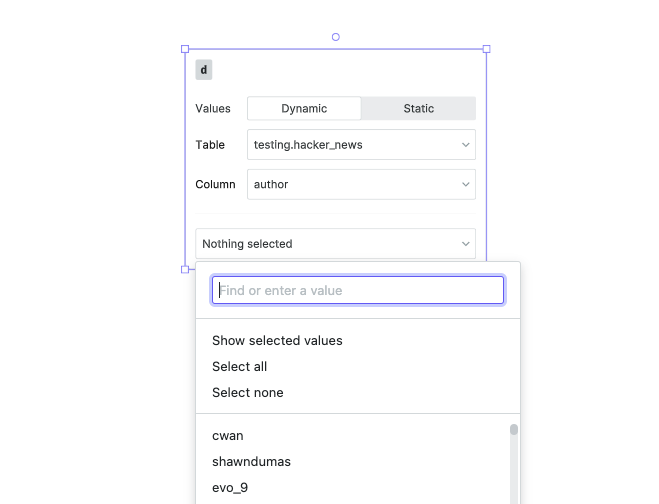The width and height of the screenshot is (659, 504).
Task: Click the chevron on "Nothing selected" box
Action: coord(465,244)
